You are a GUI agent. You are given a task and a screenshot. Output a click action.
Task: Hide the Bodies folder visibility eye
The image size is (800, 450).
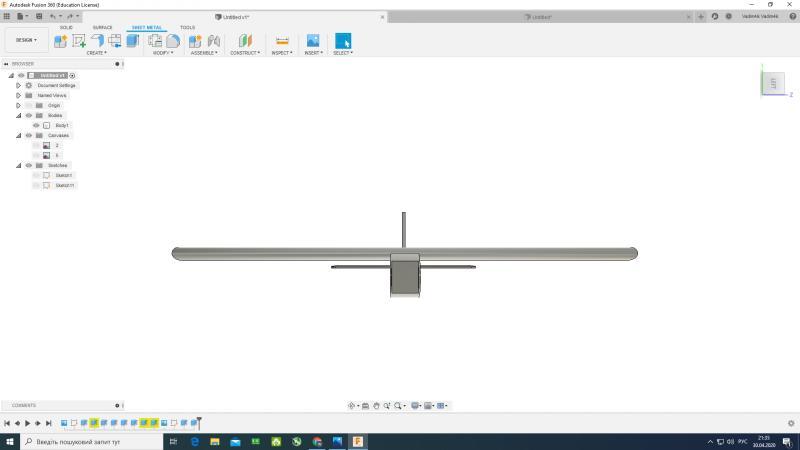pyautogui.click(x=28, y=115)
